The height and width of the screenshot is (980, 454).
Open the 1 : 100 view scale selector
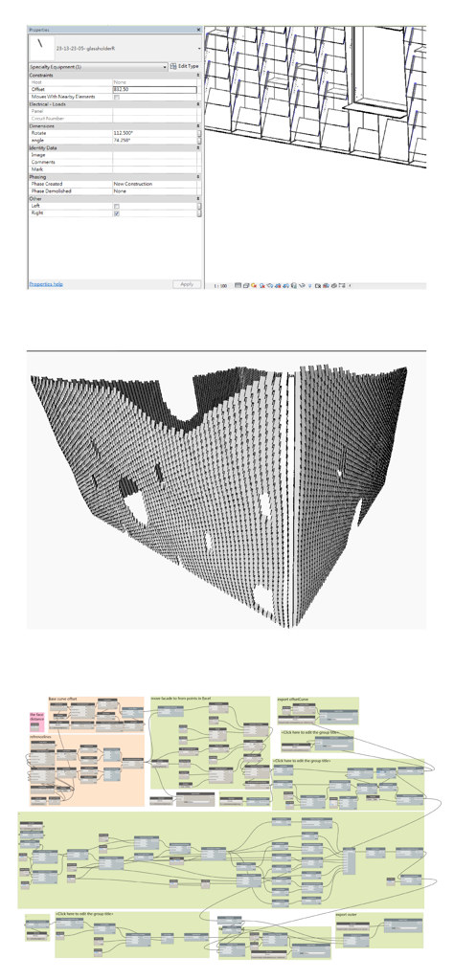click(220, 285)
